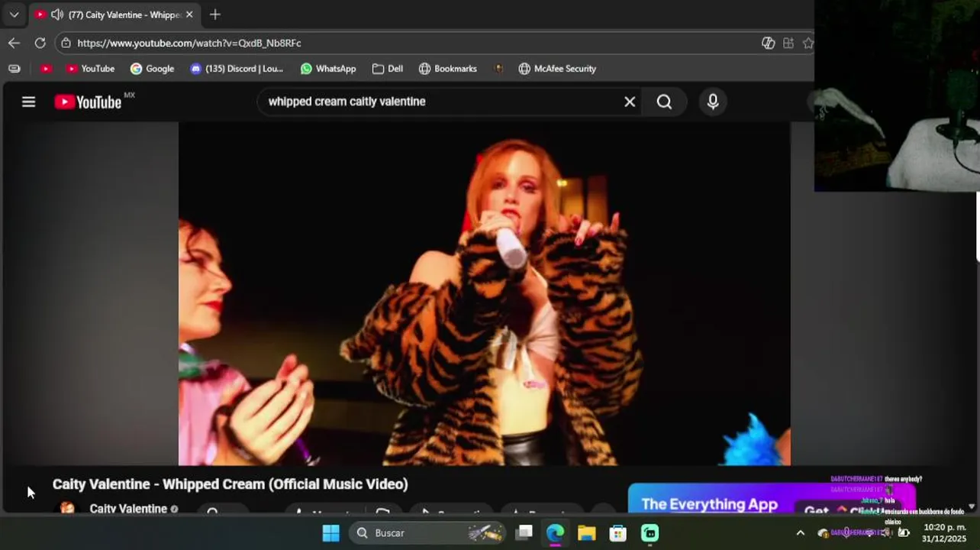The width and height of the screenshot is (980, 550).
Task: Switch to Microsoft Edge on taskbar
Action: 555,532
